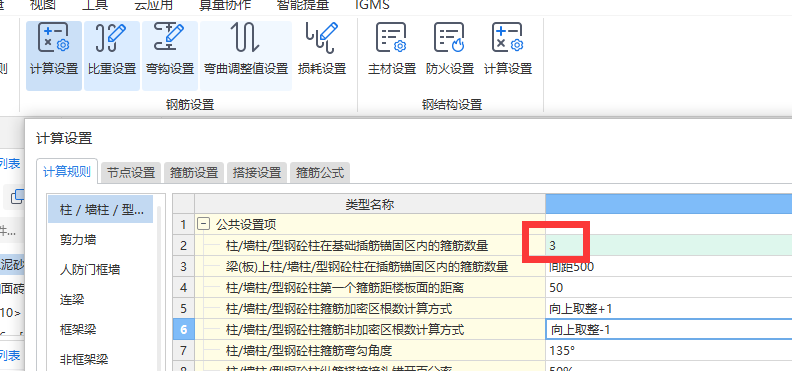Click value 3 for 基础插筋锚固区箍筋数量
Screen dimensions: 792x371
tap(668, 245)
